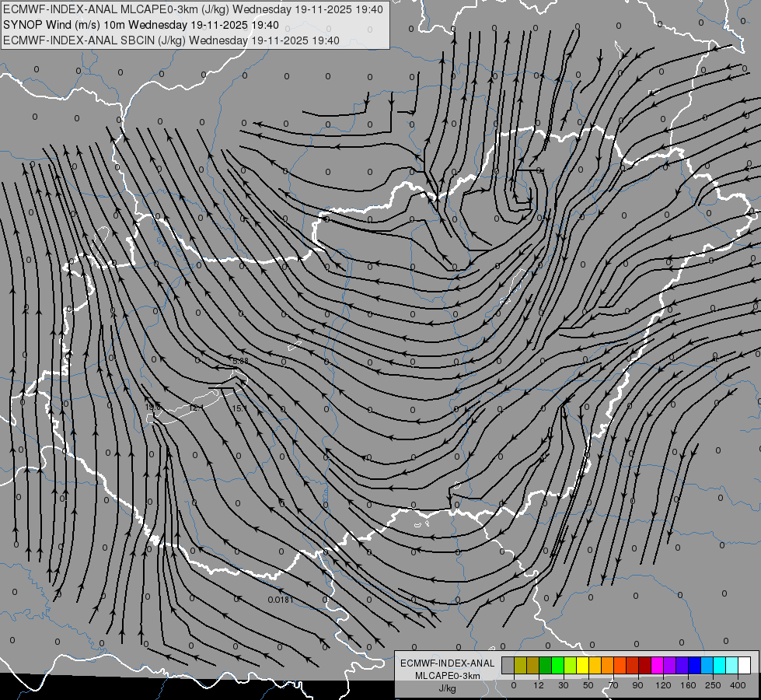Click the legend tick label 400
Image resolution: width=761 pixels, height=700 pixels.
tap(738, 685)
